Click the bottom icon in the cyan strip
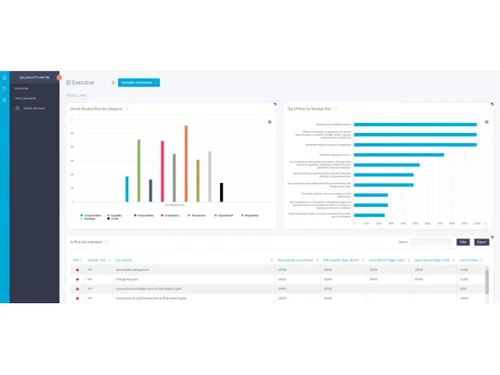Image resolution: width=500 pixels, height=375 pixels. (4, 100)
